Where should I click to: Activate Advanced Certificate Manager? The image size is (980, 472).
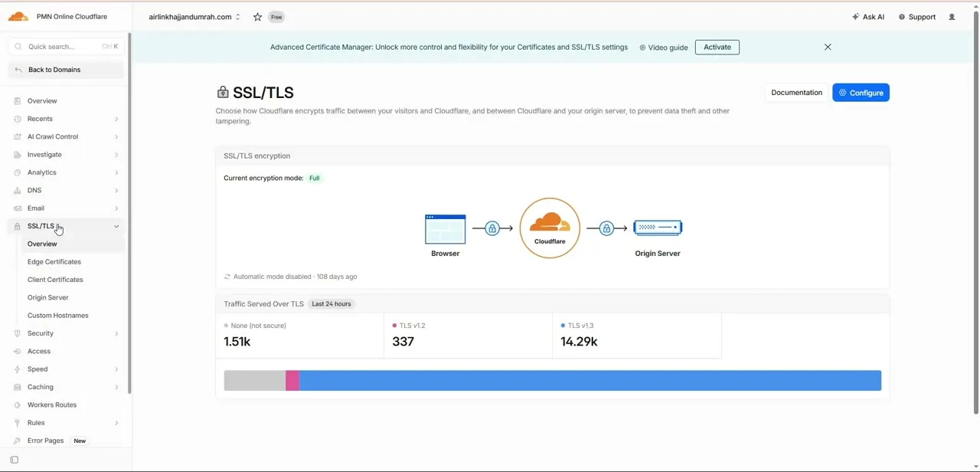click(x=717, y=47)
